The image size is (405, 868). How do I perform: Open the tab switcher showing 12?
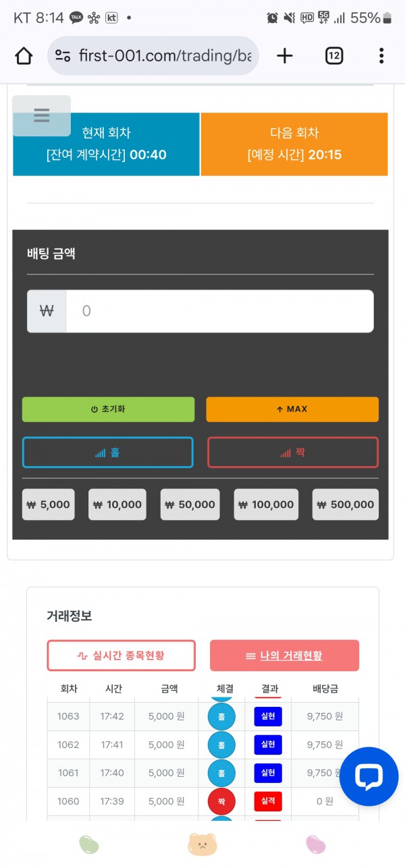tap(334, 56)
